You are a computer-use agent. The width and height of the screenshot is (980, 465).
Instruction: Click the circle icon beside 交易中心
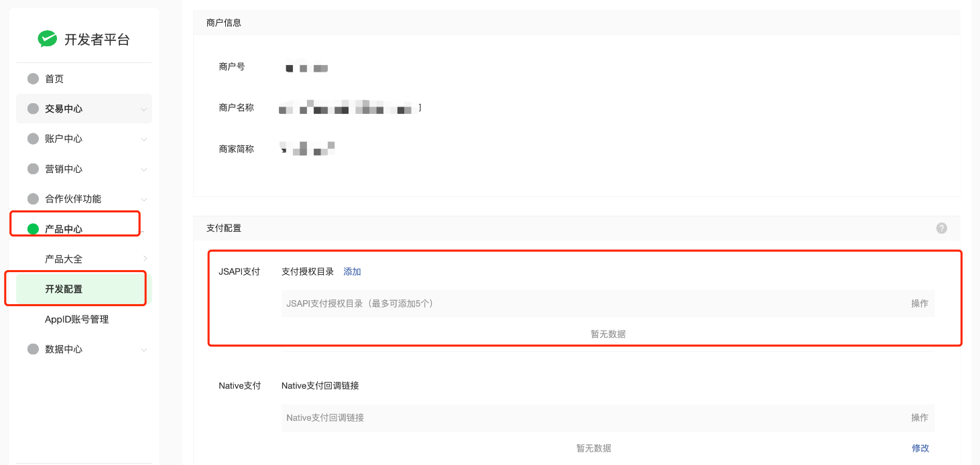(33, 109)
